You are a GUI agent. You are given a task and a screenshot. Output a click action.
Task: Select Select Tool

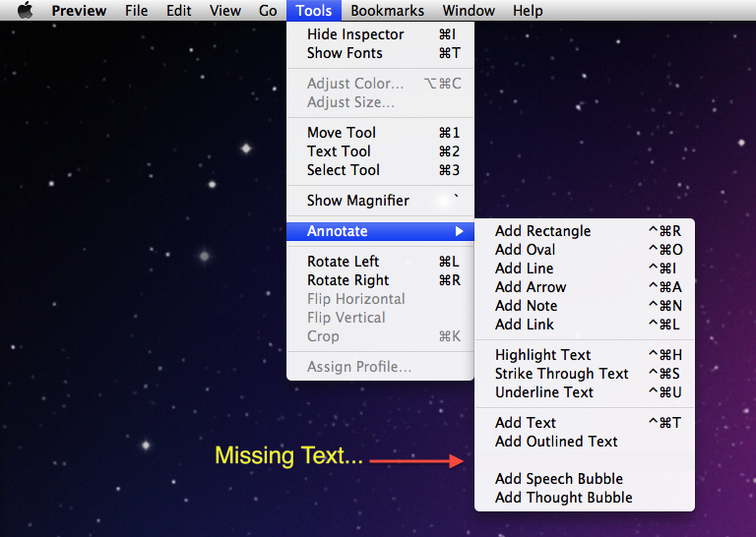pos(380,170)
